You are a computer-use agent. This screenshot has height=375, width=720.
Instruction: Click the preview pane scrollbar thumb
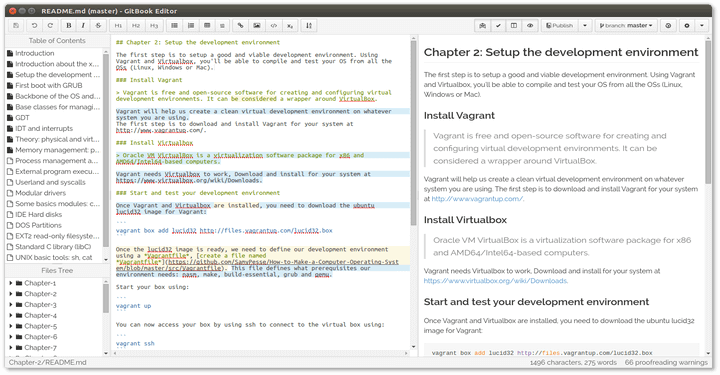(708, 113)
